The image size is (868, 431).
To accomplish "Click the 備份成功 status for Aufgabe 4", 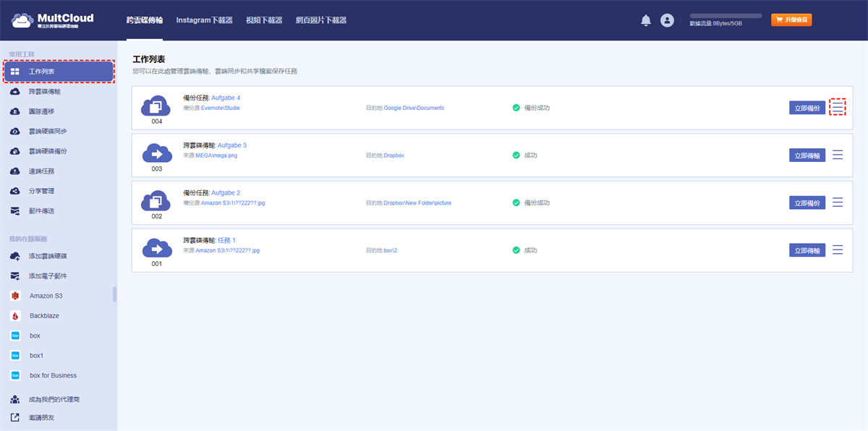I will [x=531, y=108].
